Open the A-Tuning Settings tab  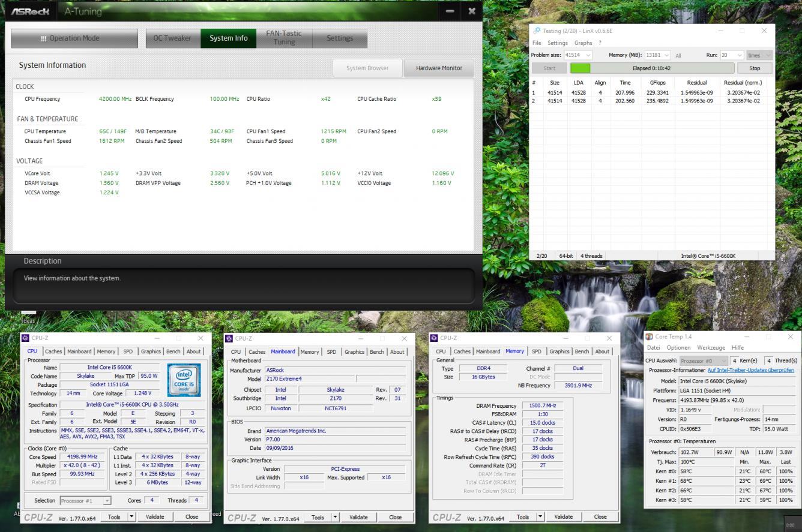[340, 38]
